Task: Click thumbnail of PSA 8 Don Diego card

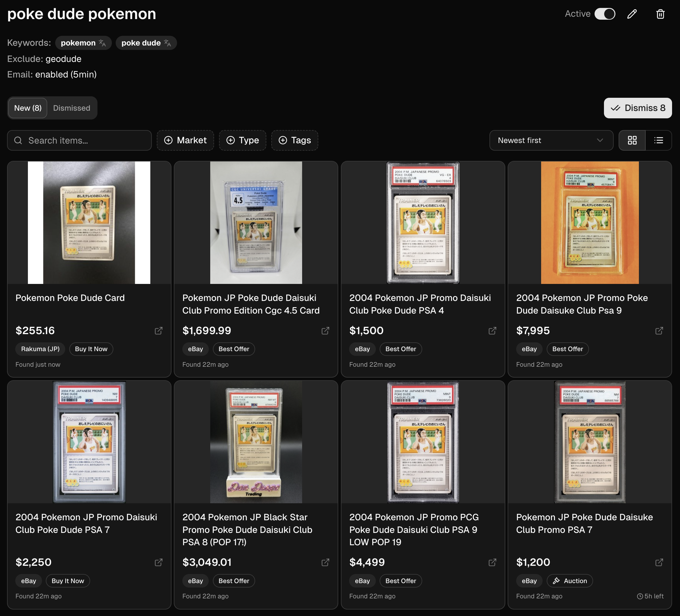Action: pyautogui.click(x=256, y=442)
